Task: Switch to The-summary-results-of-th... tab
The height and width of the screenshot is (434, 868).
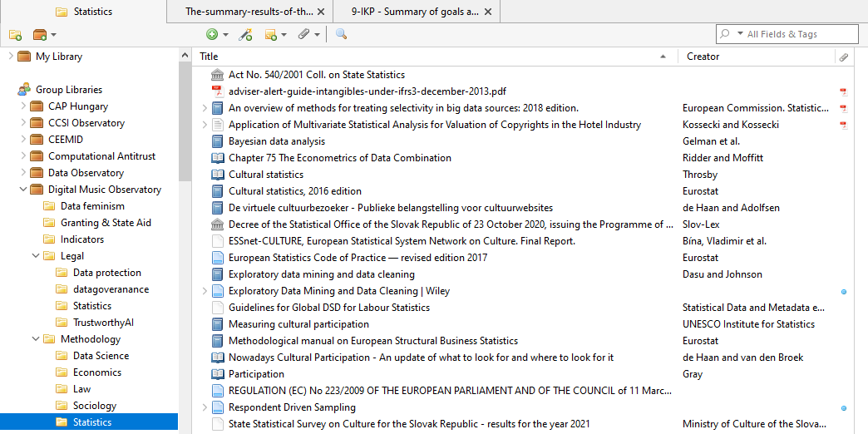Action: click(249, 12)
